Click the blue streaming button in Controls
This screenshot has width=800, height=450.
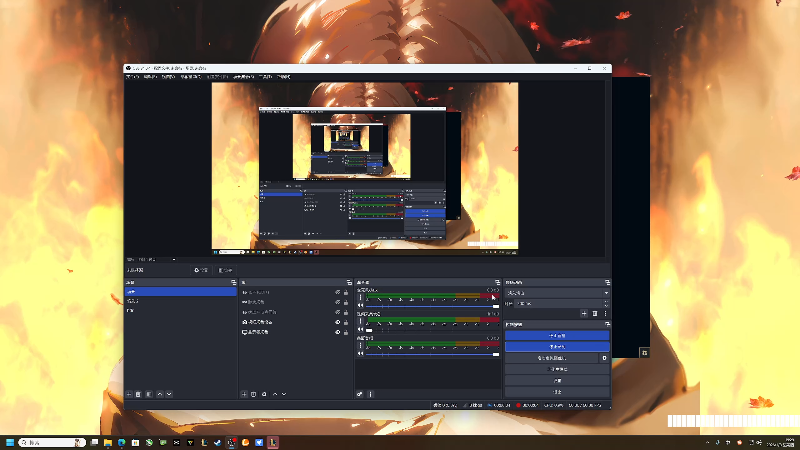coord(557,336)
